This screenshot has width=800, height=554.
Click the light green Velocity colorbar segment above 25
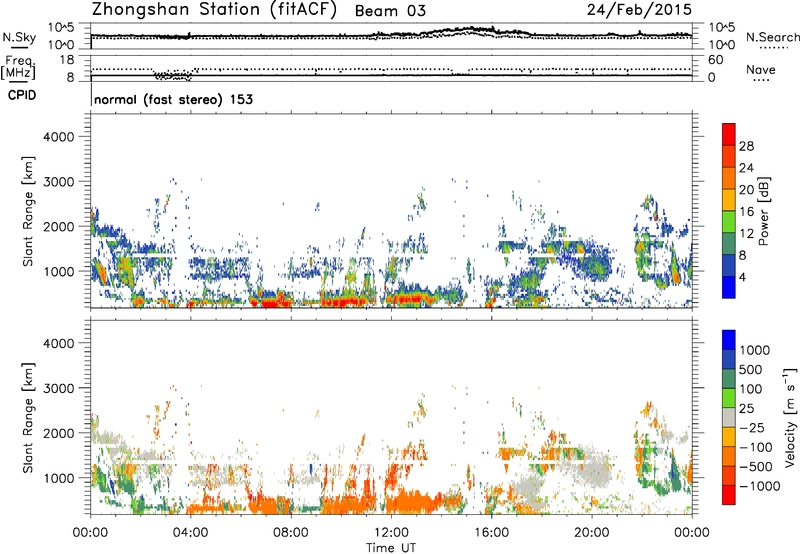(x=729, y=398)
